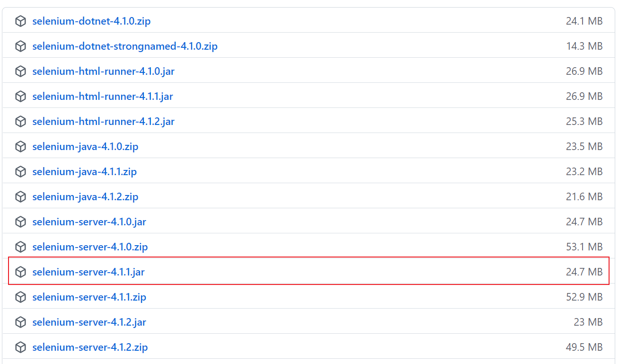Select the 25.3 MB file size text
The width and height of the screenshot is (619, 364).
(584, 122)
